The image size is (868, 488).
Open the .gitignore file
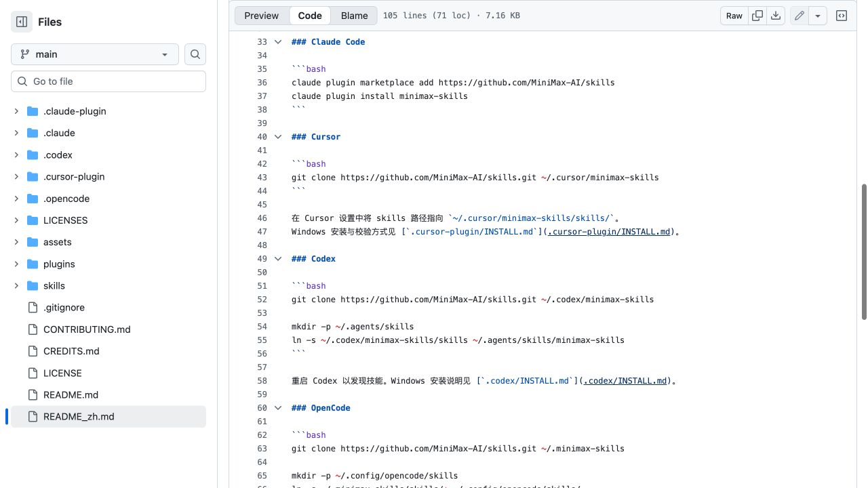point(64,307)
